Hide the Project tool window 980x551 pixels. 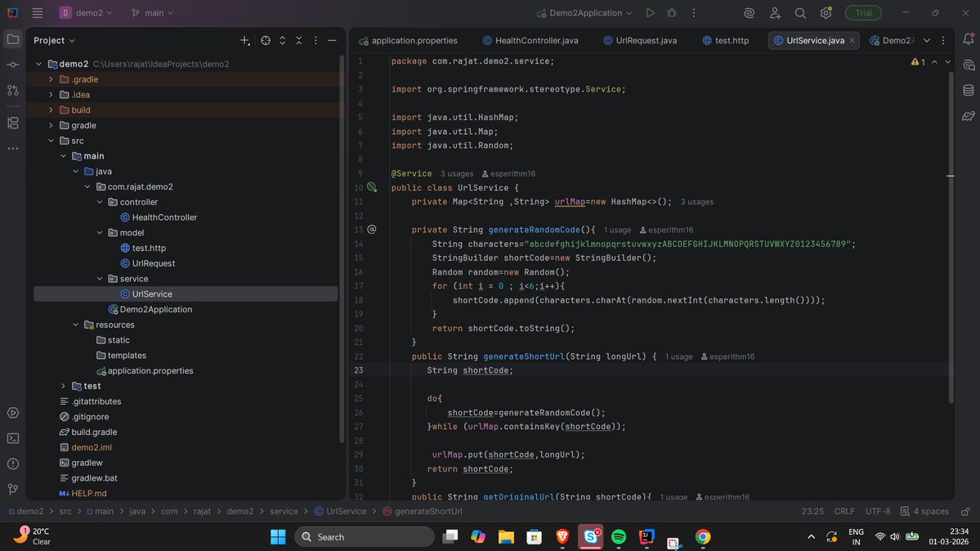point(332,40)
